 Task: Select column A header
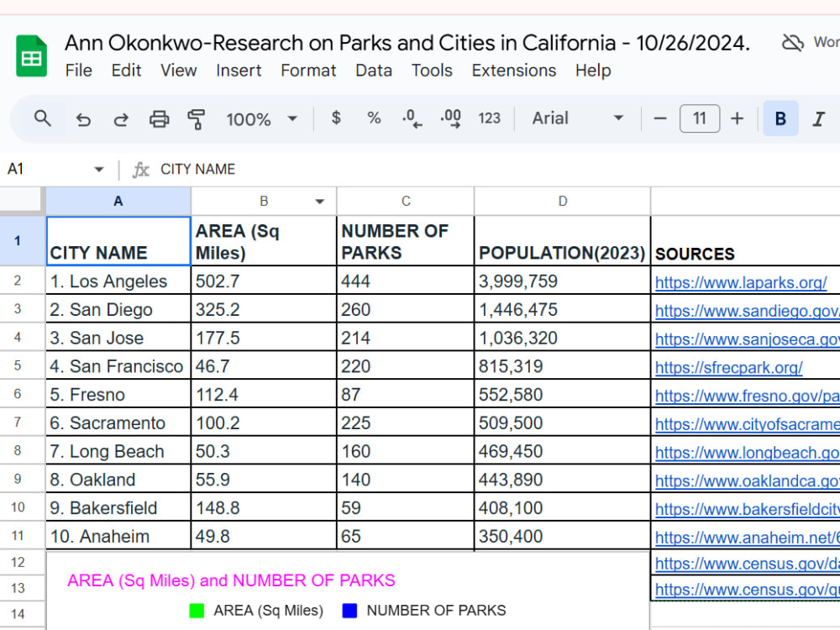point(118,202)
